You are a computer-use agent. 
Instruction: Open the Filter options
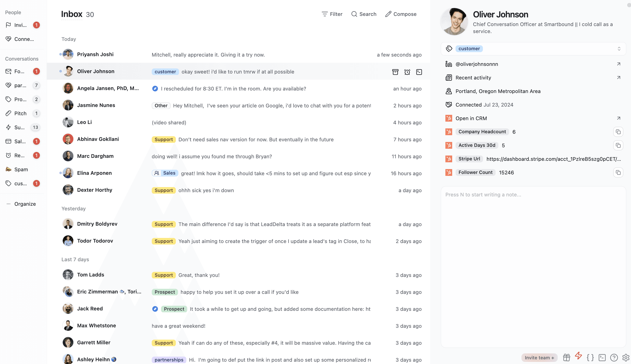pyautogui.click(x=332, y=14)
